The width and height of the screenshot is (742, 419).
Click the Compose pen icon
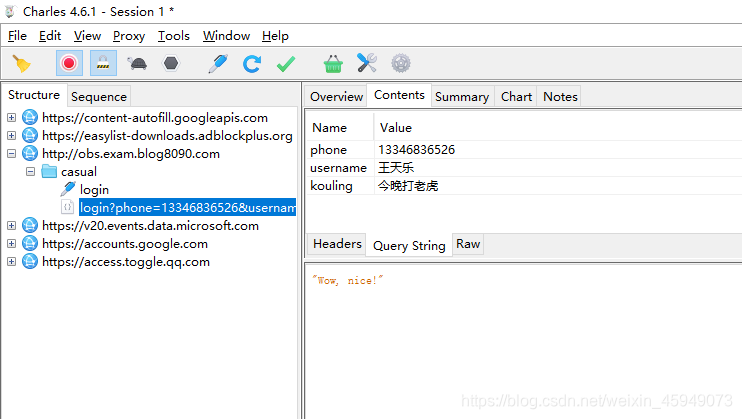(218, 63)
